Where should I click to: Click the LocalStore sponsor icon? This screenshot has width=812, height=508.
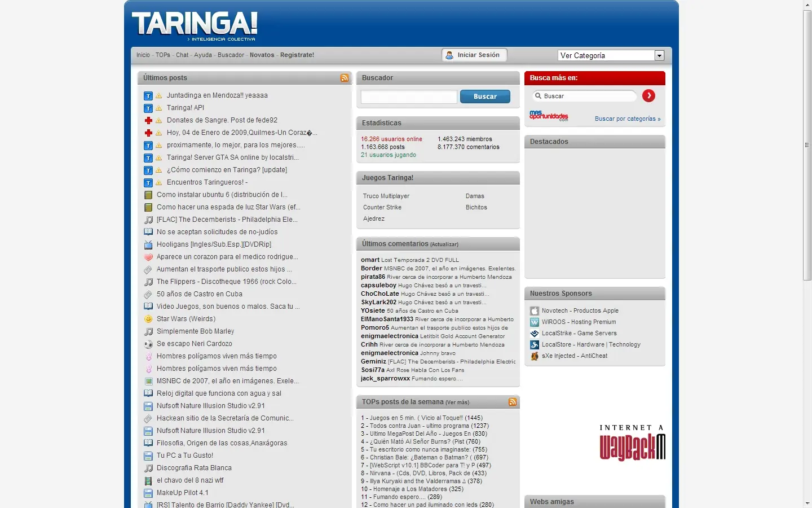coord(535,345)
